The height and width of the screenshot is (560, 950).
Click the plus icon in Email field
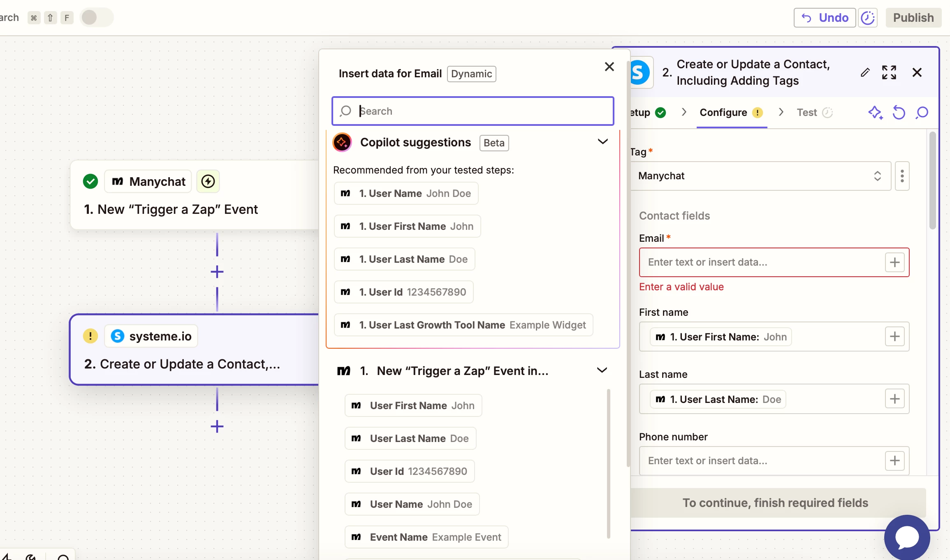point(894,262)
